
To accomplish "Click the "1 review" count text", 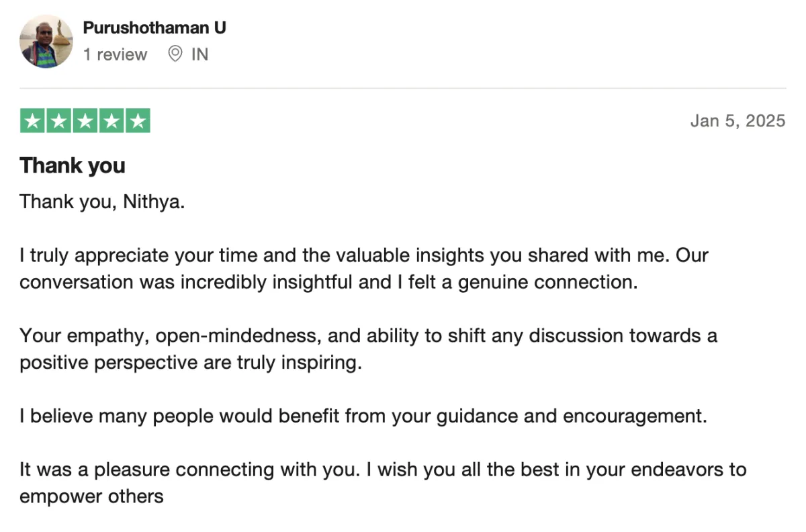I will [x=115, y=54].
